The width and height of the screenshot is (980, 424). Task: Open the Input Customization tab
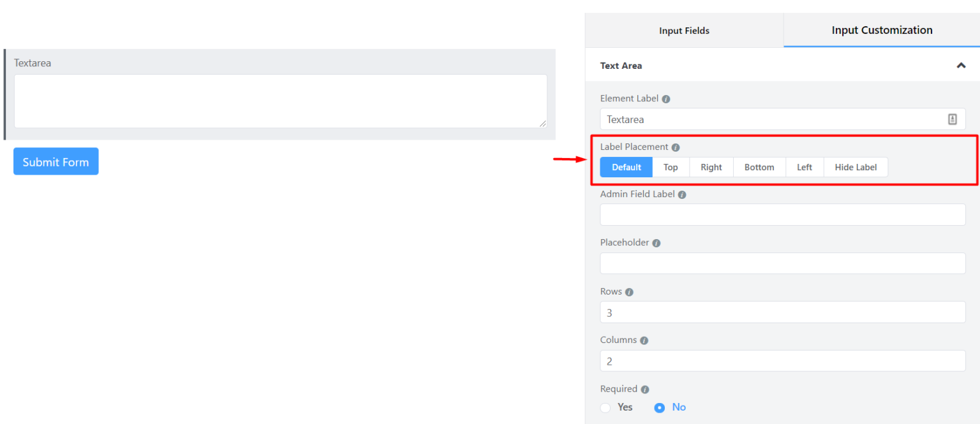pos(882,30)
